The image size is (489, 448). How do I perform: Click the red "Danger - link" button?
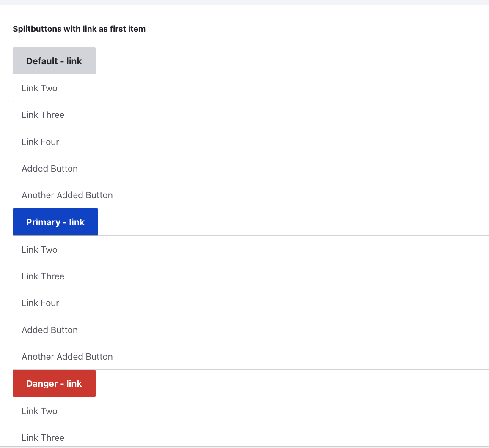(x=54, y=383)
